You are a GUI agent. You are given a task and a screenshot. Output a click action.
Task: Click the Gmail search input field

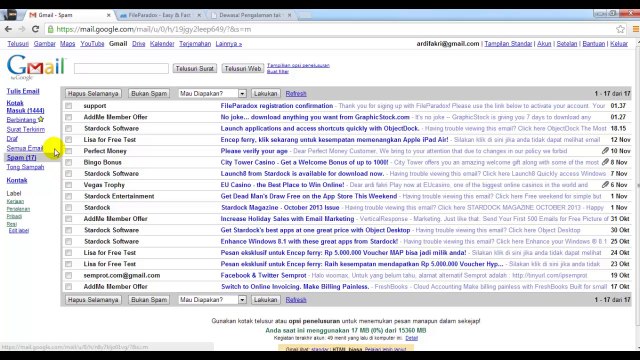pos(121,68)
